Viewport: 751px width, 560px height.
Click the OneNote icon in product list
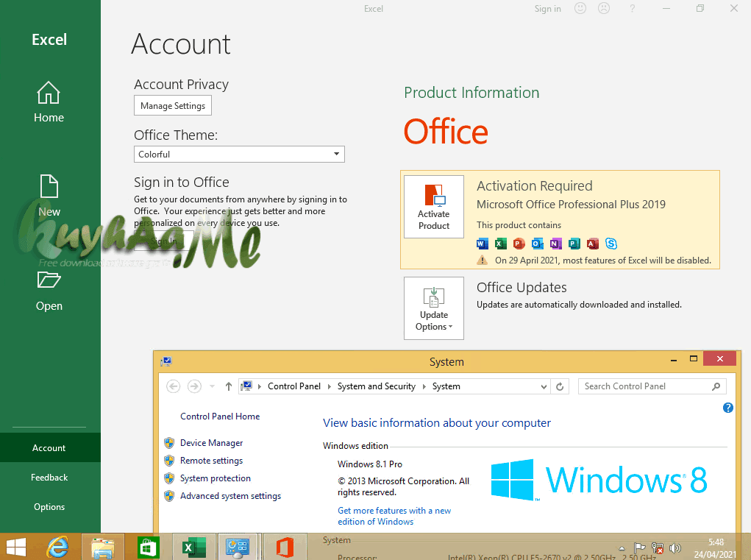pos(555,244)
